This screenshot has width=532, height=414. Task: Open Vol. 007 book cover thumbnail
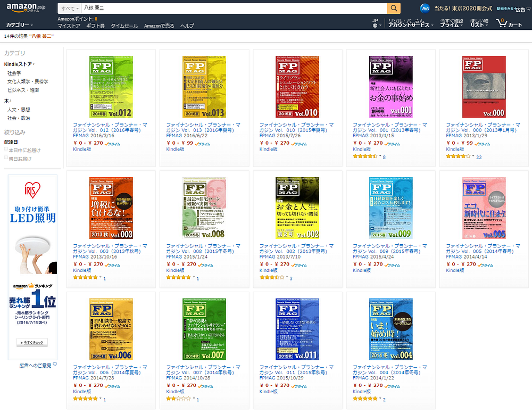[x=204, y=329]
